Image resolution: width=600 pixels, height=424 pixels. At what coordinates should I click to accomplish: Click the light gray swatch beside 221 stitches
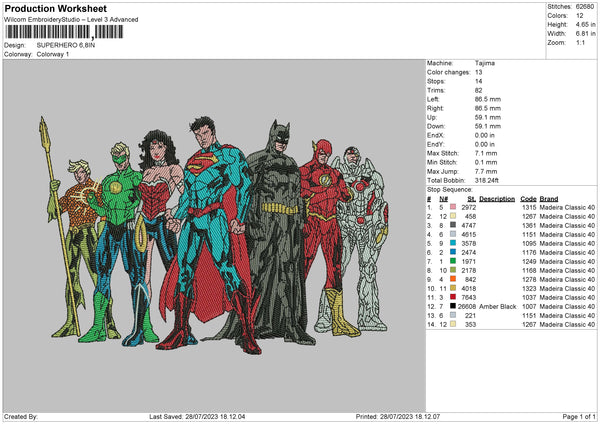(453, 315)
